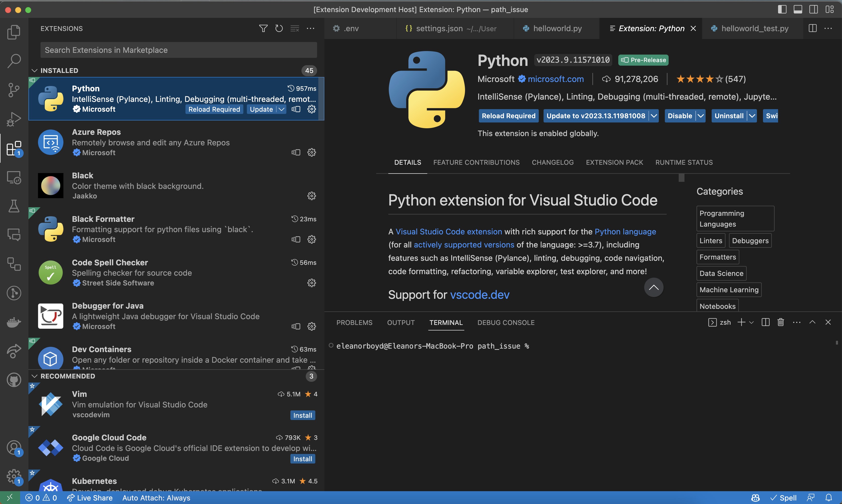842x504 pixels.
Task: Collapse the INSTALLED extensions section
Action: (x=35, y=70)
